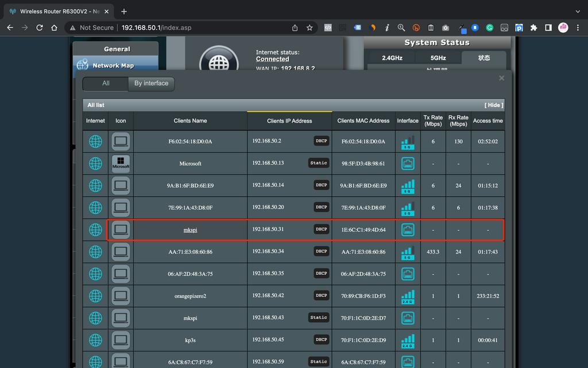Open the Chrome three-dot menu
The width and height of the screenshot is (588, 368).
coord(577,28)
